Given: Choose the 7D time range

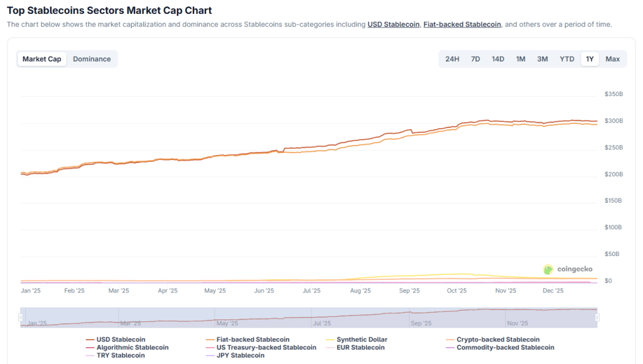Looking at the screenshot, I should [475, 59].
